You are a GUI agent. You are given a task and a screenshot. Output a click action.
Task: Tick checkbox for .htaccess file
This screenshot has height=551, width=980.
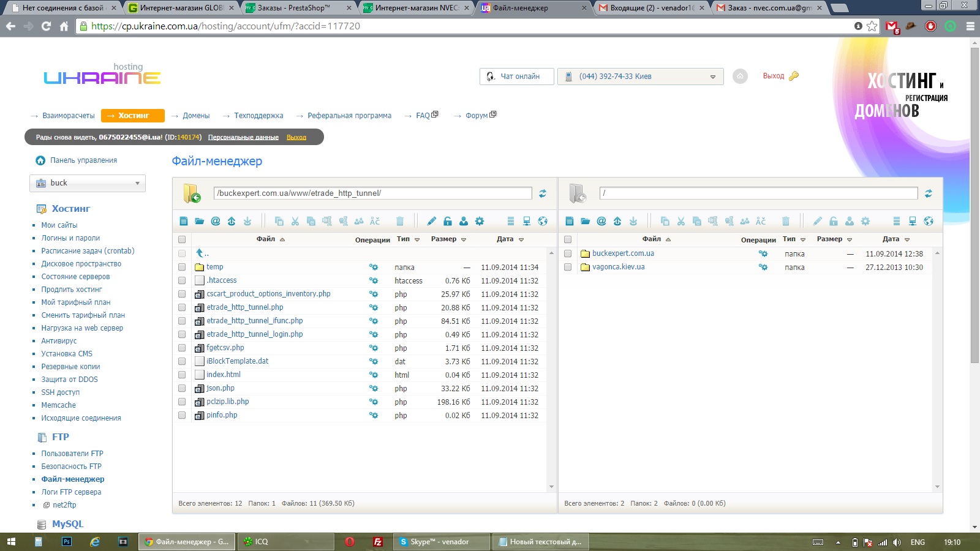tap(182, 280)
